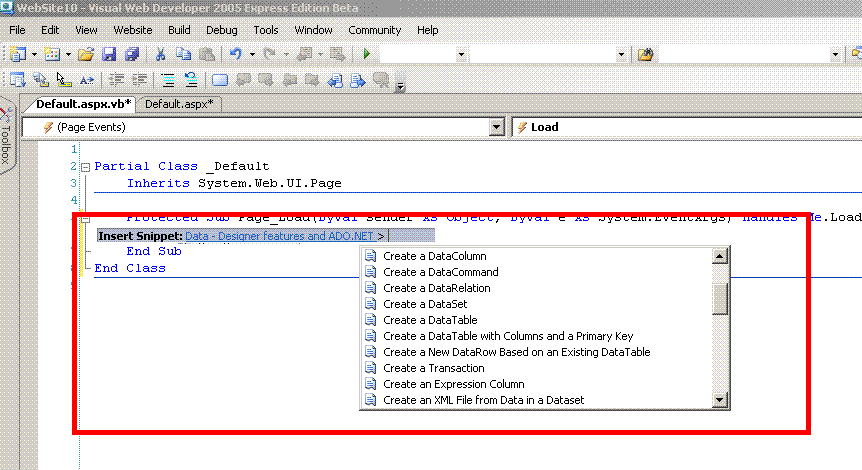Screen dimensions: 862x470
Task: Uncomment the selected lines
Action: [191, 80]
